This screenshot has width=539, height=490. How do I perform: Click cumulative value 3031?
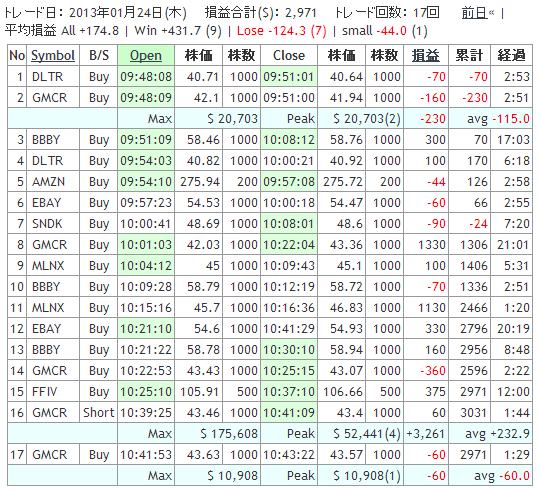(474, 412)
